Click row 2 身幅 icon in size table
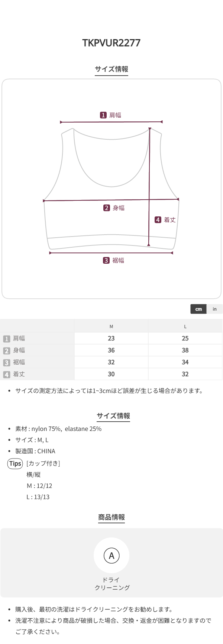The height and width of the screenshot is (644, 223). coord(6,350)
